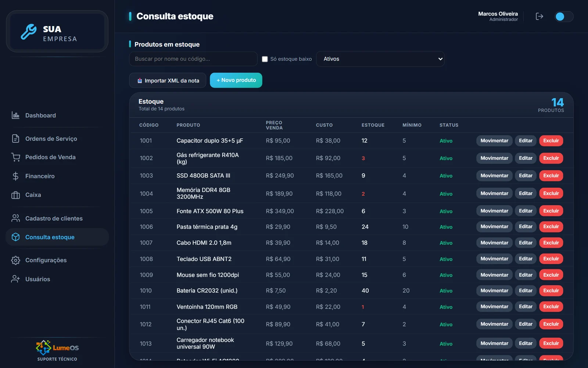Click the Buscar por nome ou código search field

(193, 59)
